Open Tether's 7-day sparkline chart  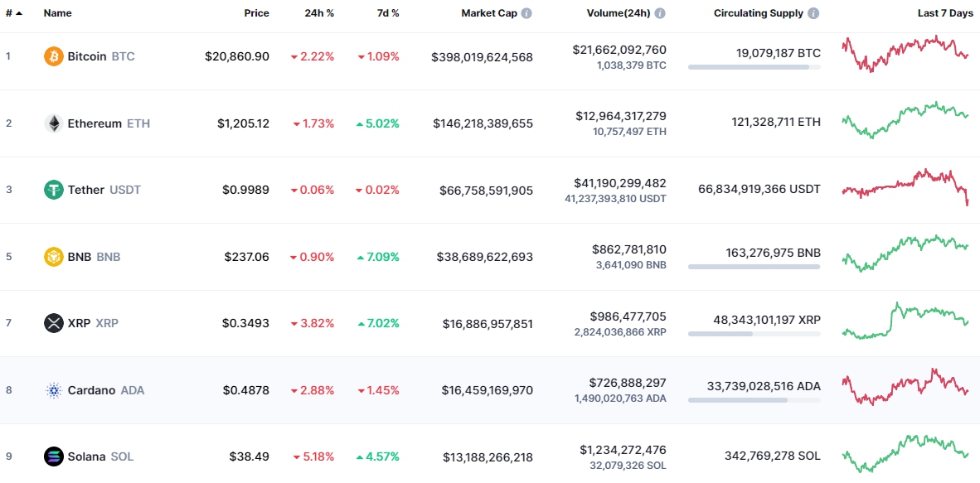coord(905,186)
